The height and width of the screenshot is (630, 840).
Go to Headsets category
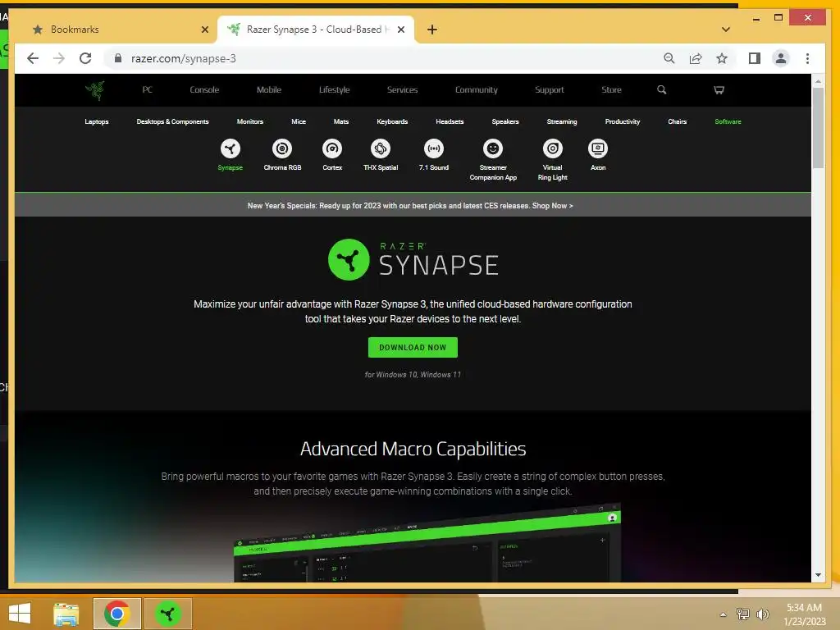tap(450, 121)
